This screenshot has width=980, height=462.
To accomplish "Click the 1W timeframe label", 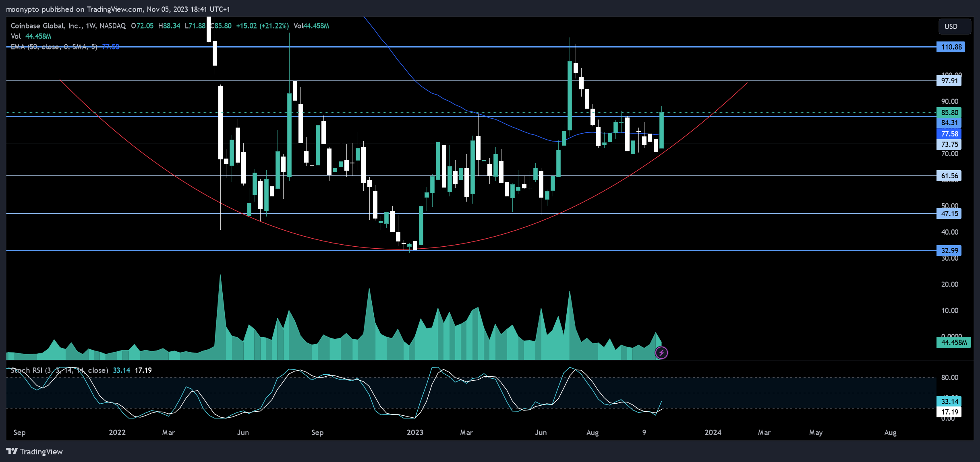I will 91,26.
